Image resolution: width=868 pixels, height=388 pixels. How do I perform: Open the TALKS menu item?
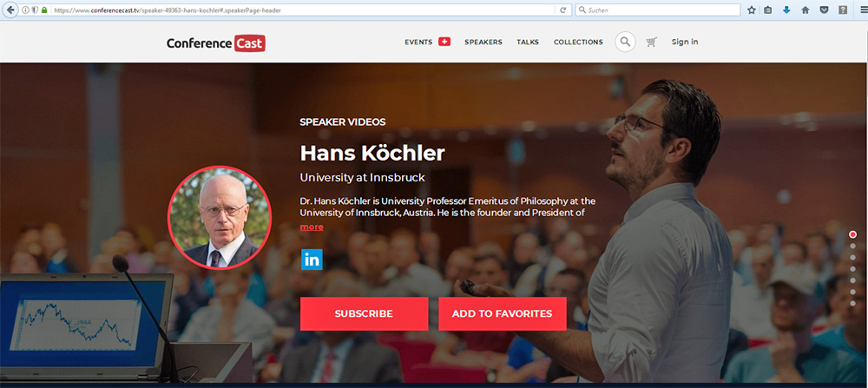point(528,42)
